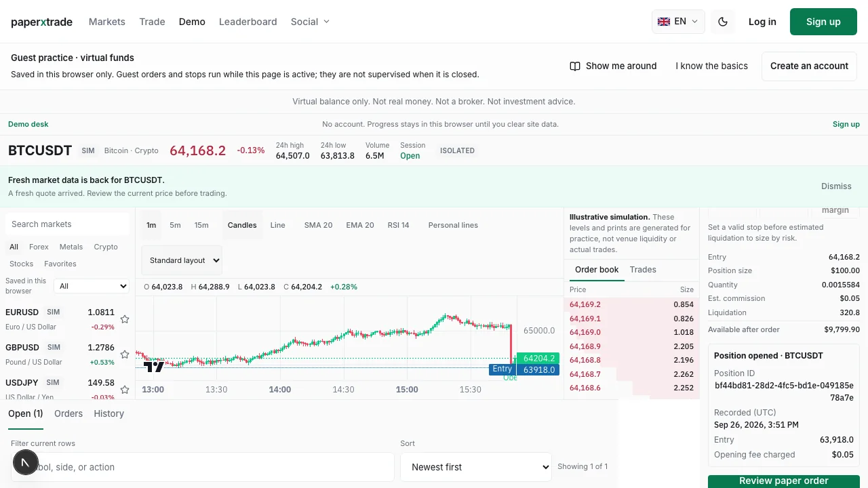Image resolution: width=868 pixels, height=488 pixels.
Task: Click the filter current rows field
Action: coord(202,467)
